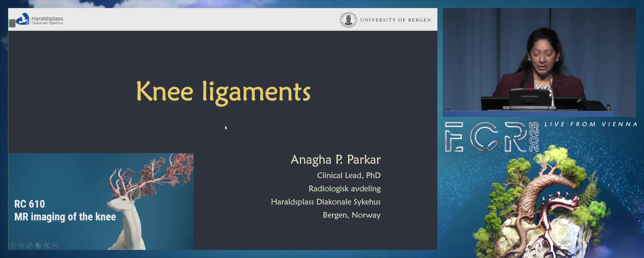Open more slideshow options (three dots)
Image resolution: width=644 pixels, height=258 pixels.
pos(55,246)
